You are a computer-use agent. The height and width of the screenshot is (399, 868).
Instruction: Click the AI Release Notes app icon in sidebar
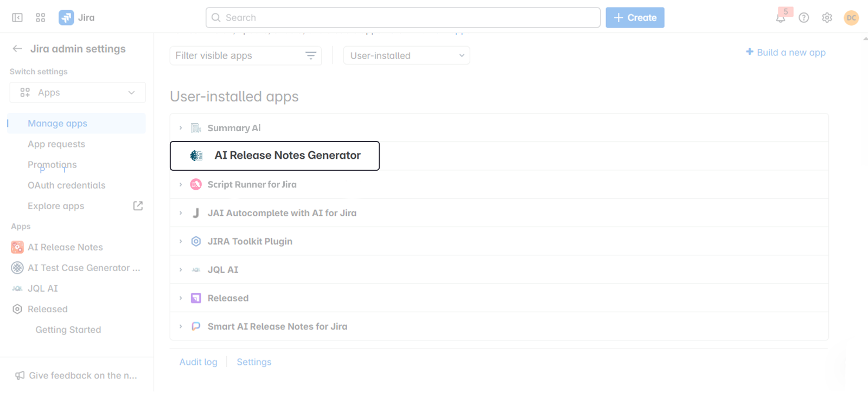tap(17, 247)
